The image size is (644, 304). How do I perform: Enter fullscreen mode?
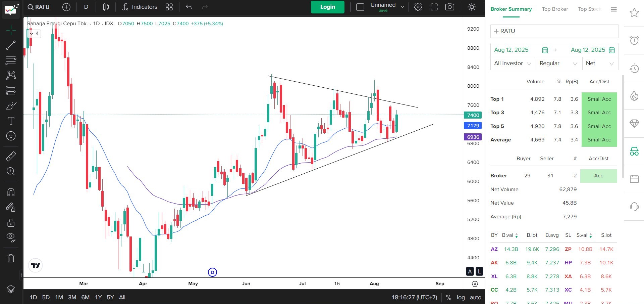coord(434,7)
